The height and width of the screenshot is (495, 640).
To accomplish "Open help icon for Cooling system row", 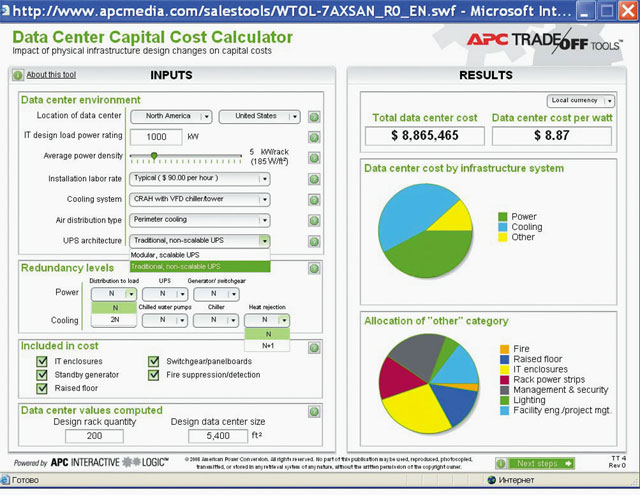I will click(x=314, y=200).
